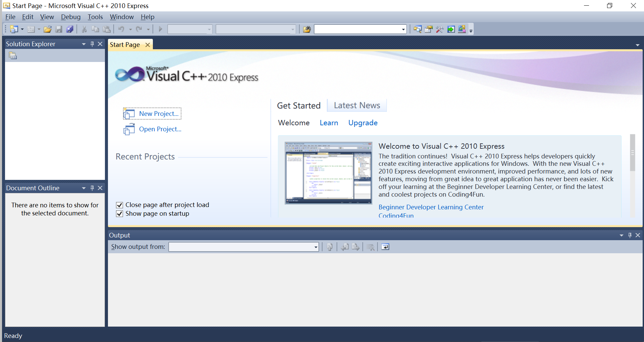This screenshot has height=342, width=644.
Task: Click the Open Project... link
Action: [160, 129]
